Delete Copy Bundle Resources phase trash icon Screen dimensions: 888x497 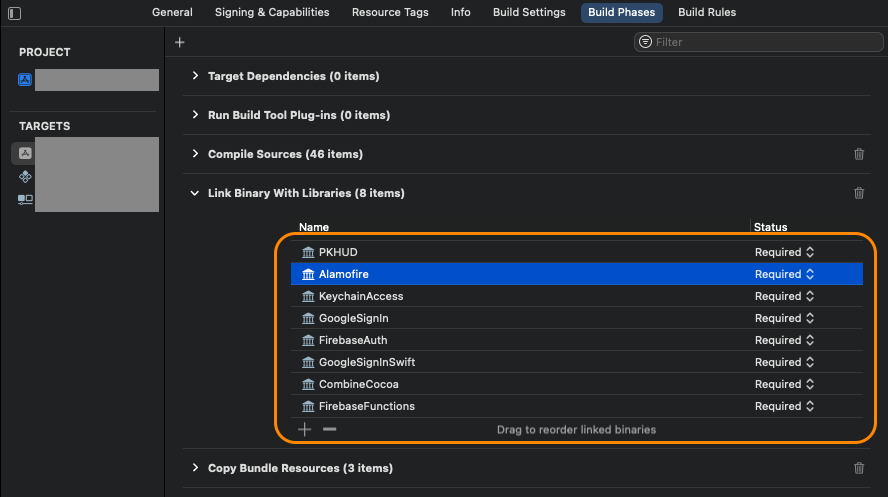click(x=859, y=468)
